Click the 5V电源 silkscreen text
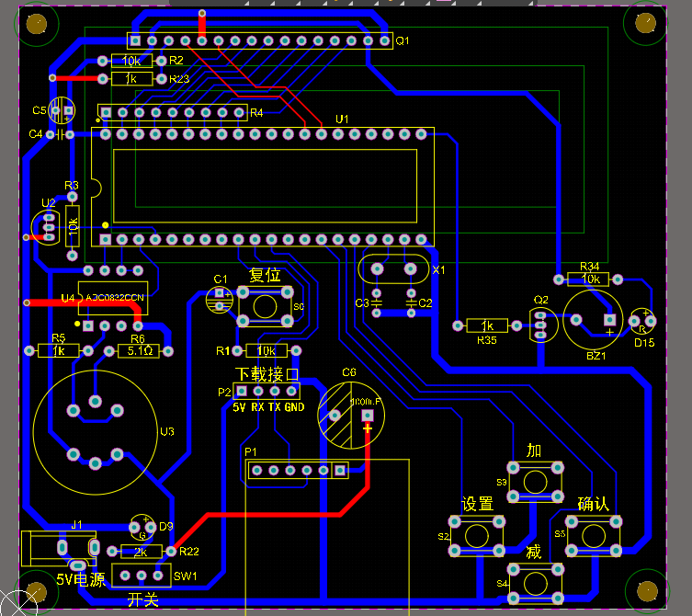 [81, 580]
